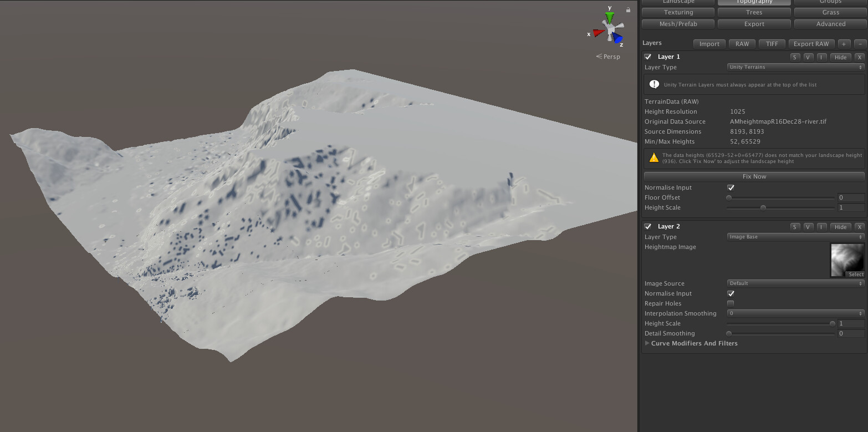Click the Export RAW button
Screen dimensions: 868x432
(811, 43)
